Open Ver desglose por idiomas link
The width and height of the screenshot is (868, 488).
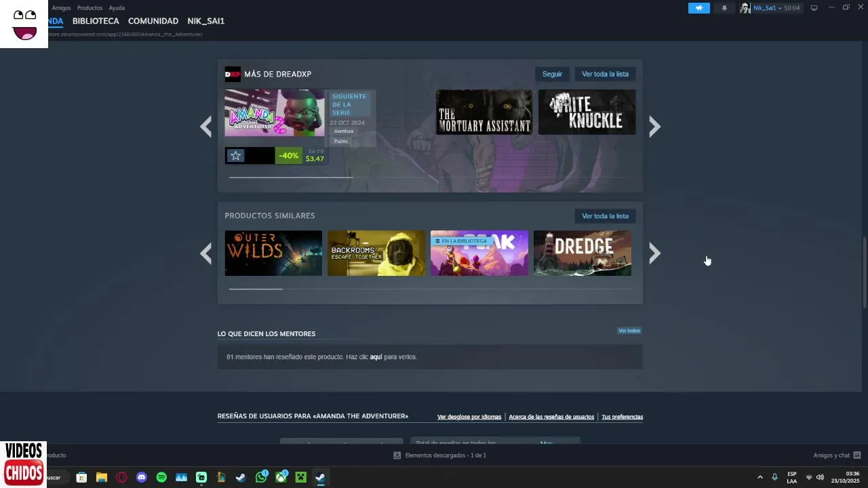point(469,417)
